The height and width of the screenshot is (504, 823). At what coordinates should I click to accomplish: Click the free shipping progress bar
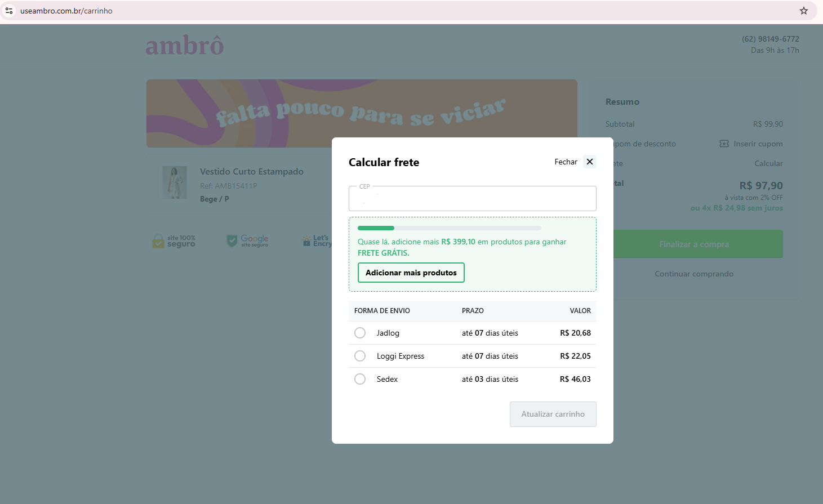[450, 228]
